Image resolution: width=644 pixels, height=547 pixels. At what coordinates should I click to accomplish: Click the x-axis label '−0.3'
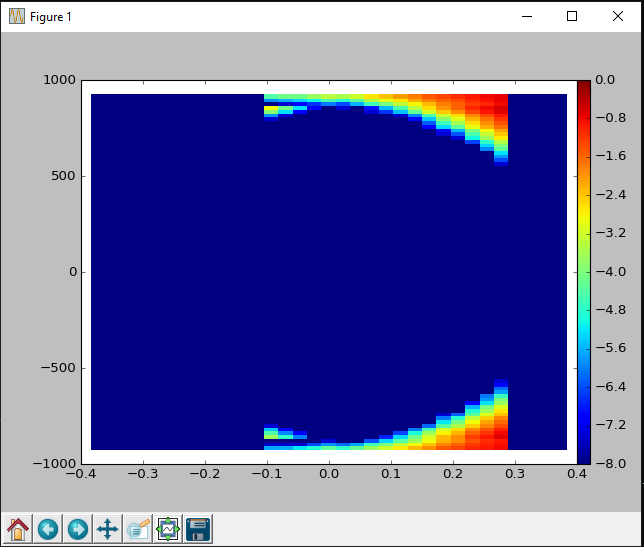[x=143, y=474]
